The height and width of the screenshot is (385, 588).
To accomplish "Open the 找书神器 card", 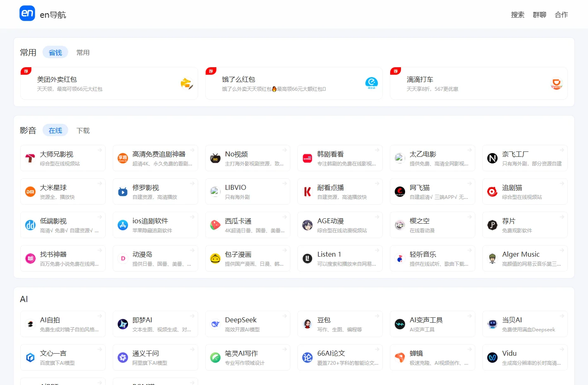I will click(63, 258).
